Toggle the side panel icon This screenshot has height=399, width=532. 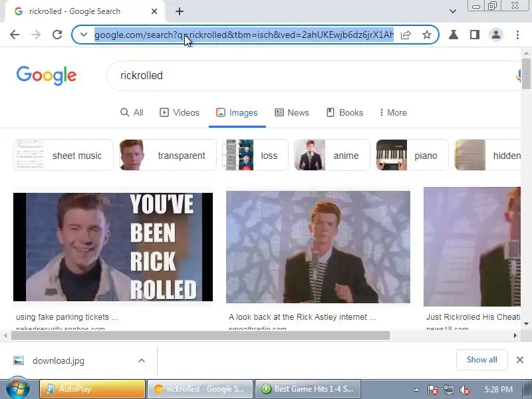click(x=475, y=35)
